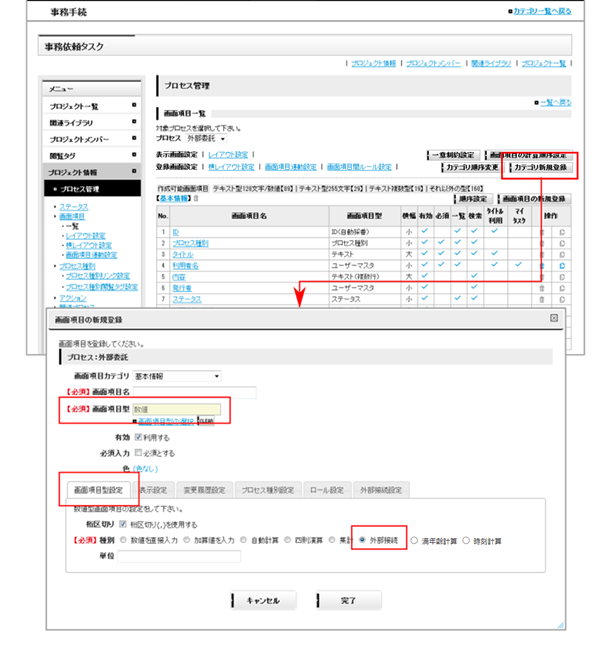Viewport: 616px width, 646px height.
Task: Click the 画面項目型 数値 field
Action: pyautogui.click(x=176, y=409)
